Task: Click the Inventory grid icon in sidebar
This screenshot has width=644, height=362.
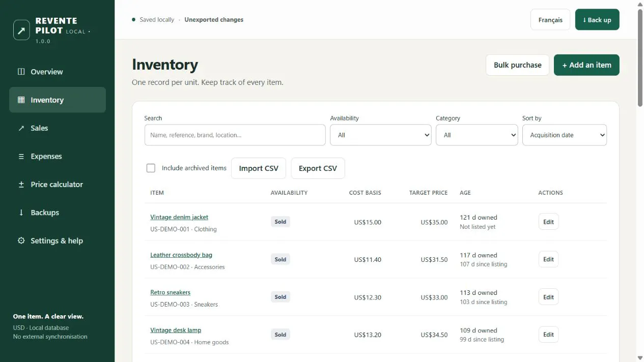Action: click(x=21, y=100)
